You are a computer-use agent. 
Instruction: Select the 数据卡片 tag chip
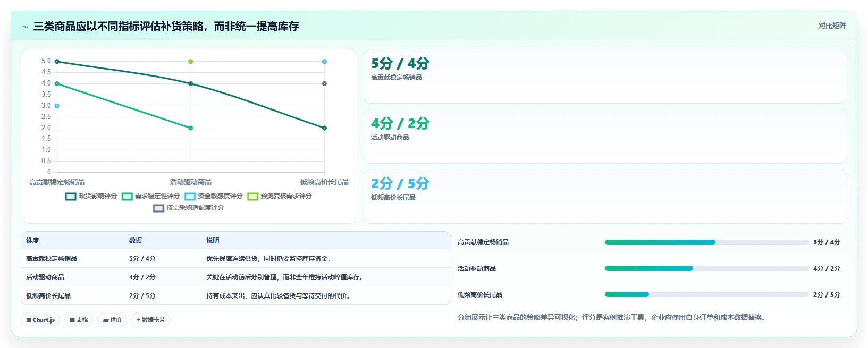point(151,320)
